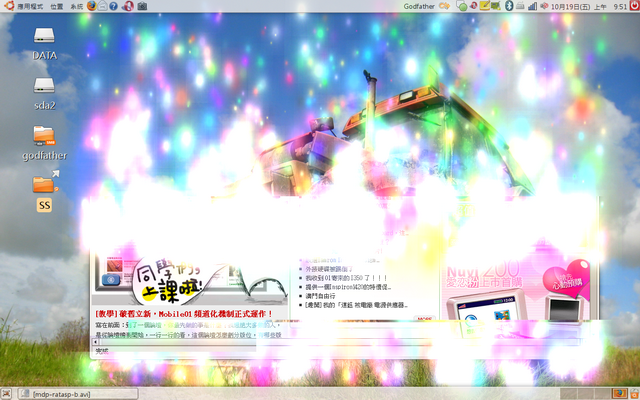Screen dimensions: 640x400
Task: Click the Godfather user name in panel
Action: coord(419,6)
